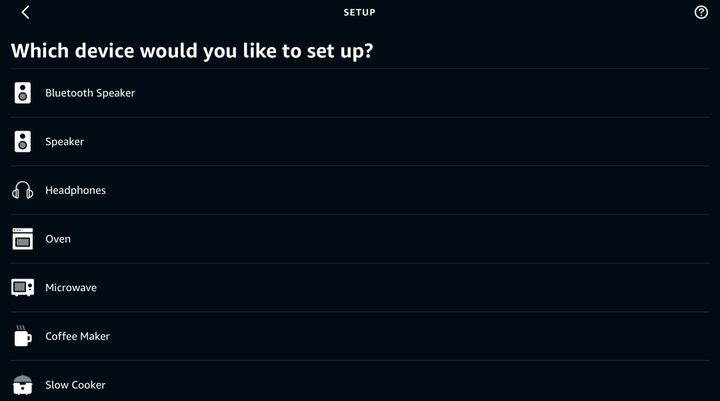Click the 'Which device' heading text
This screenshot has width=720, height=401.
(192, 51)
